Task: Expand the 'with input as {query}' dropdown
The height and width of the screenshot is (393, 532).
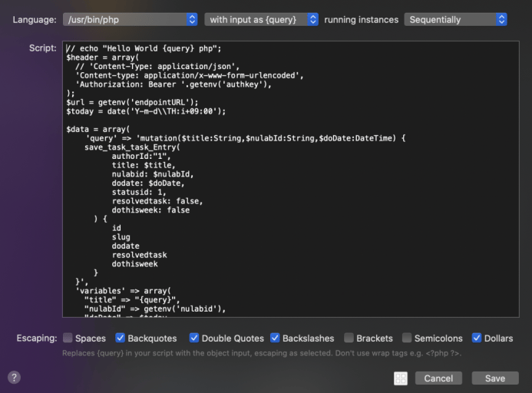Action: (x=261, y=19)
